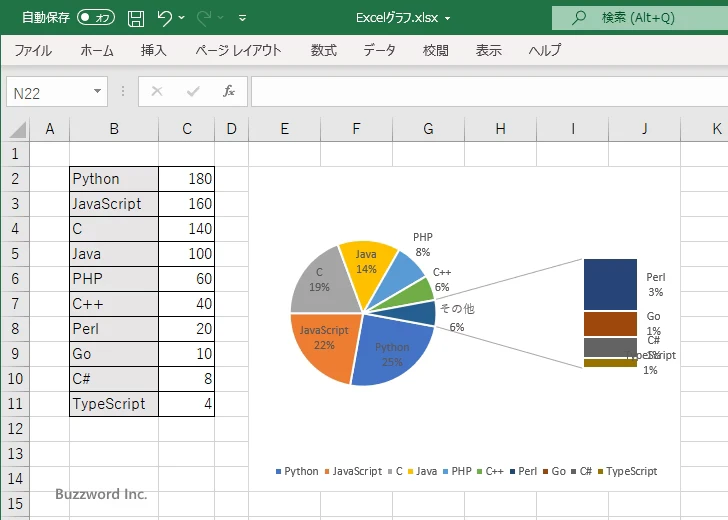728x520 pixels.
Task: Select column A header
Action: tap(50, 129)
